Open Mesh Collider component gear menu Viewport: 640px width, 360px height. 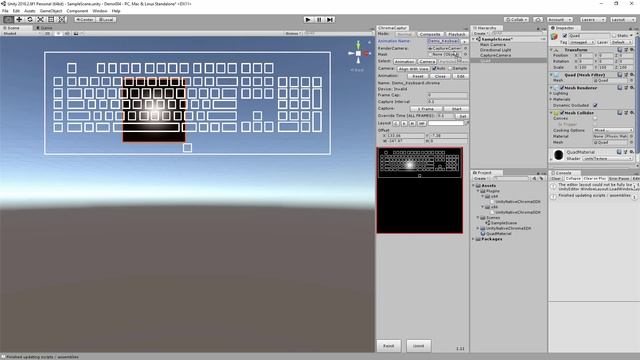632,113
